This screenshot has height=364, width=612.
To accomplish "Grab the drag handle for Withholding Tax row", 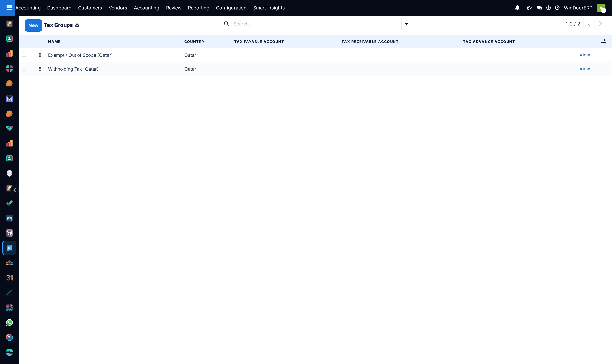I will [x=40, y=69].
